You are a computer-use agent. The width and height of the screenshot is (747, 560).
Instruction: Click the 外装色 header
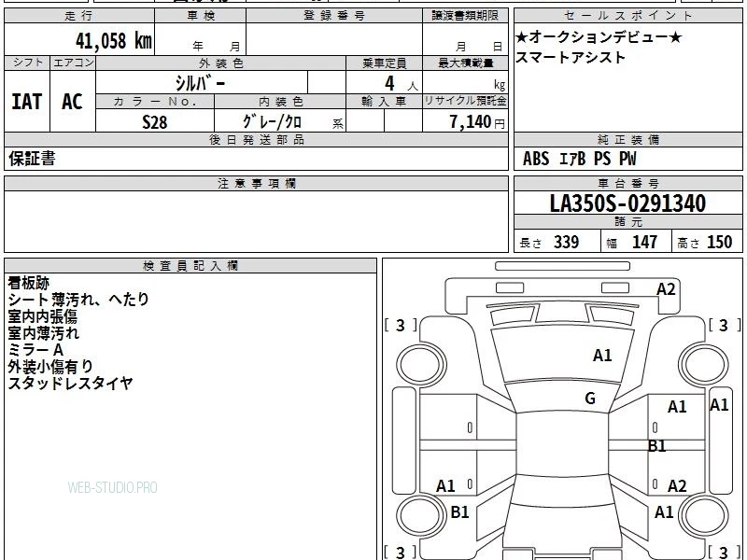[x=221, y=63]
